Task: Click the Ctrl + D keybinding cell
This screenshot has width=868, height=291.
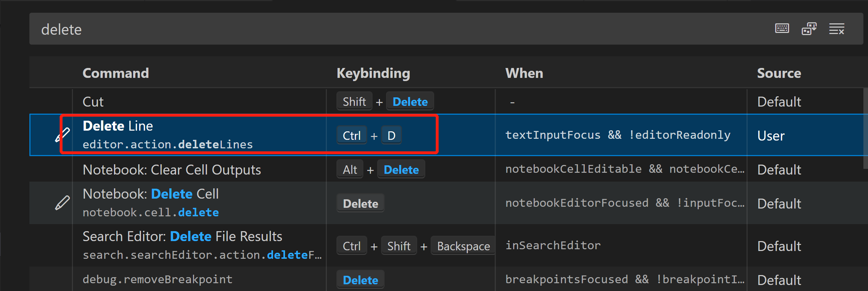Action: 369,136
